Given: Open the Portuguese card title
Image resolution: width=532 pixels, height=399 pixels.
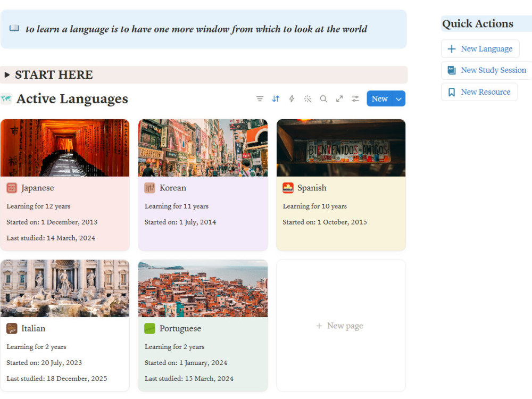Looking at the screenshot, I should (180, 328).
